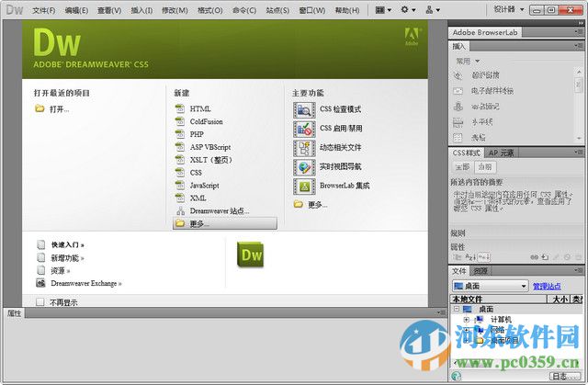
Task: Open the 常用 category dropdown in Insert panel
Action: 468,61
